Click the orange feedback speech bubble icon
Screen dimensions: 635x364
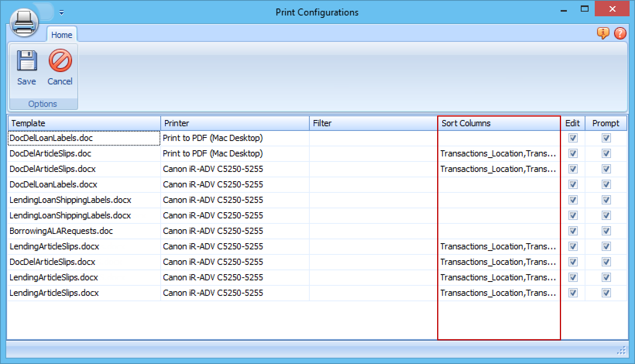tap(603, 33)
